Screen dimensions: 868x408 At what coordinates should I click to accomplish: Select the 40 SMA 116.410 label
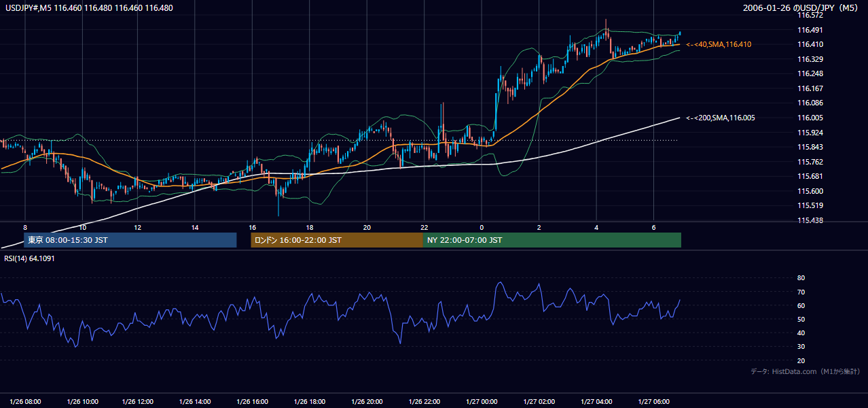point(719,44)
